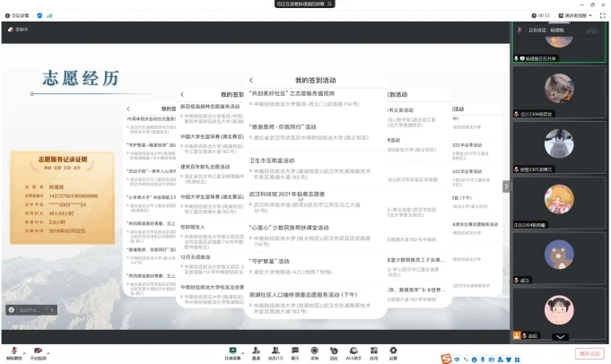Unmute the microphone in meeting toolbar
This screenshot has height=364, width=611.
point(13,350)
